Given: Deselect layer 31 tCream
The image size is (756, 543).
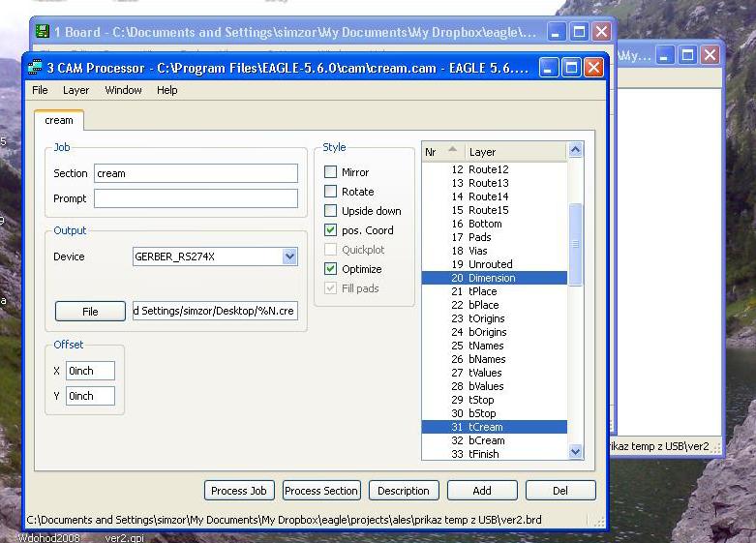Looking at the screenshot, I should [495, 427].
